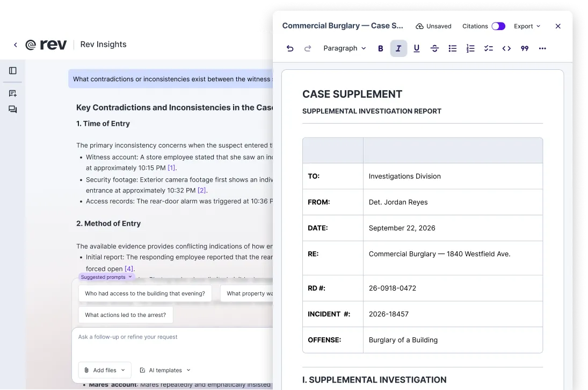Click the empty table header row
This screenshot has width=588, height=390.
coord(423,150)
